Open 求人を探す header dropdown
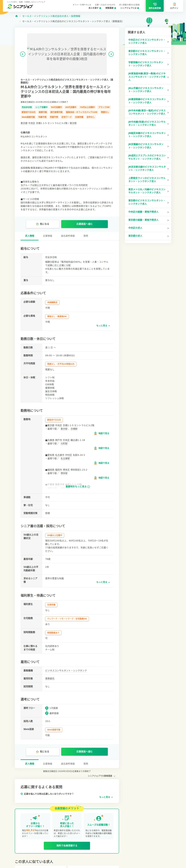 click(95, 8)
